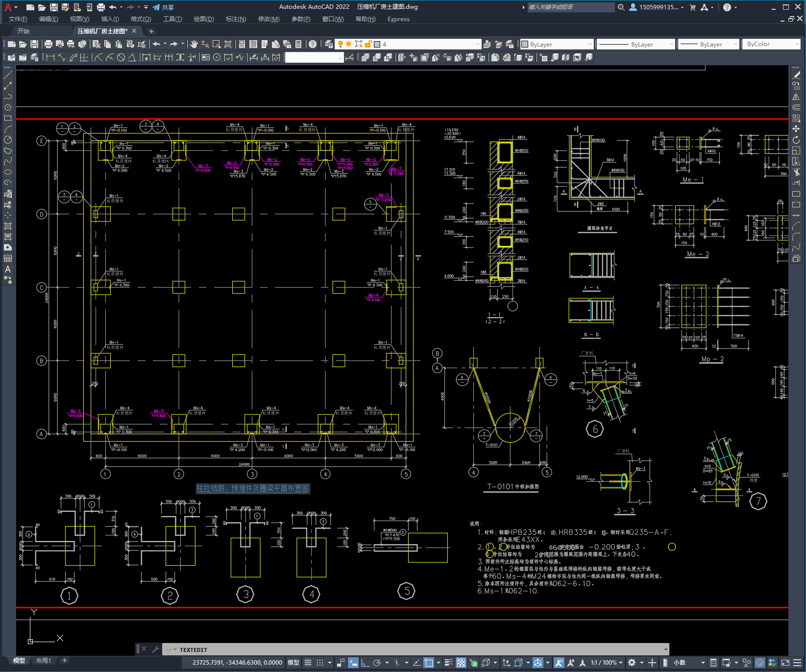
Task: Toggle ortho mode
Action: point(365,663)
